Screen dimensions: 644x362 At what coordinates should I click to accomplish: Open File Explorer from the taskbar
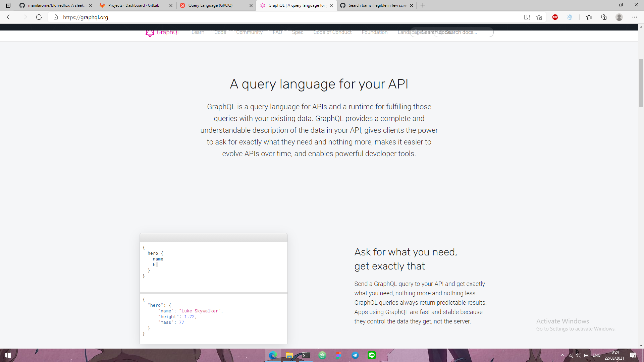point(289,355)
